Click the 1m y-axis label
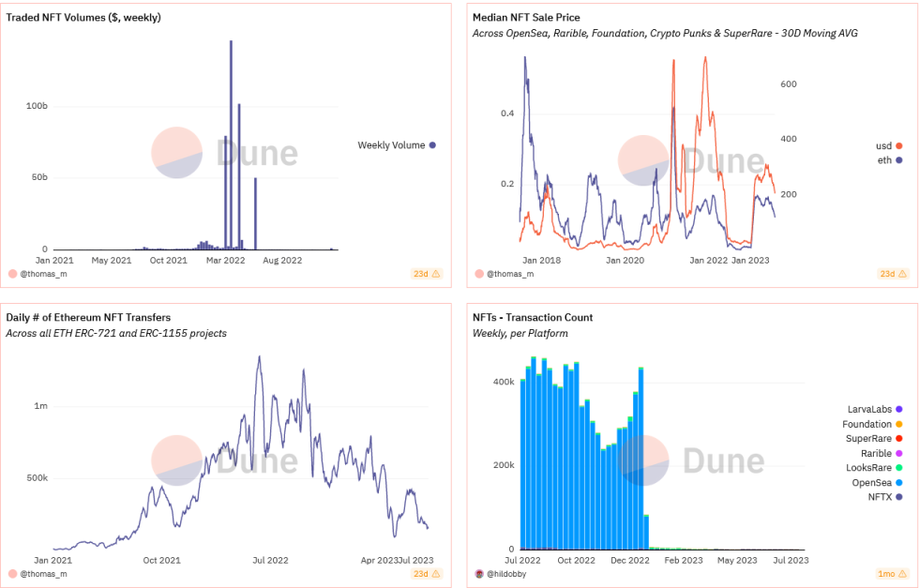The width and height of the screenshot is (919, 588). pos(41,406)
